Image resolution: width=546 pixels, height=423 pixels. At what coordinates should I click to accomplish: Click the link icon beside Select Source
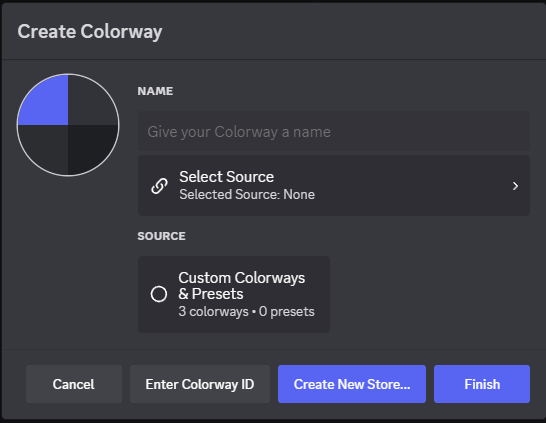[159, 186]
